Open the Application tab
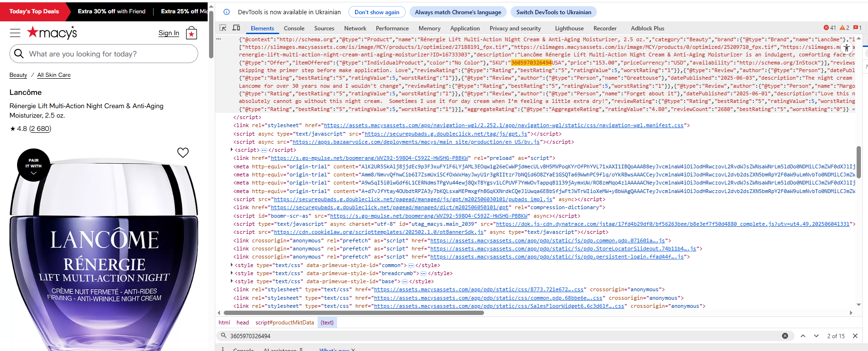The height and width of the screenshot is (351, 868). pos(465,28)
